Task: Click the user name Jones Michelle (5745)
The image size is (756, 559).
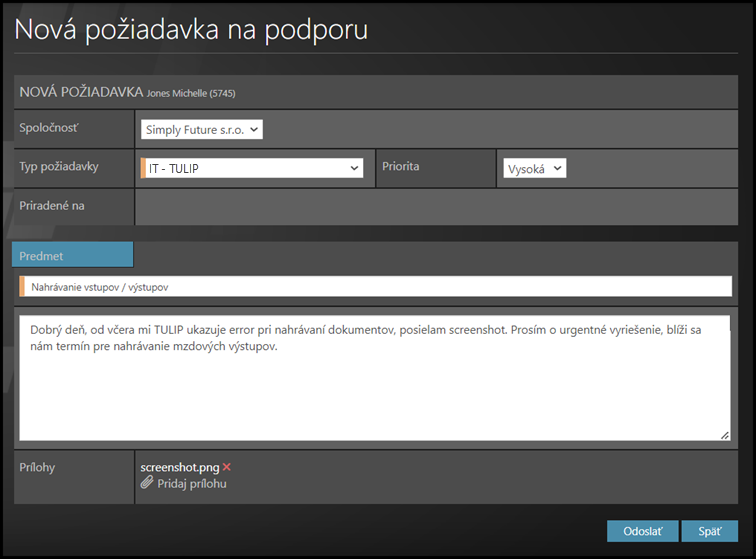Action: [191, 93]
